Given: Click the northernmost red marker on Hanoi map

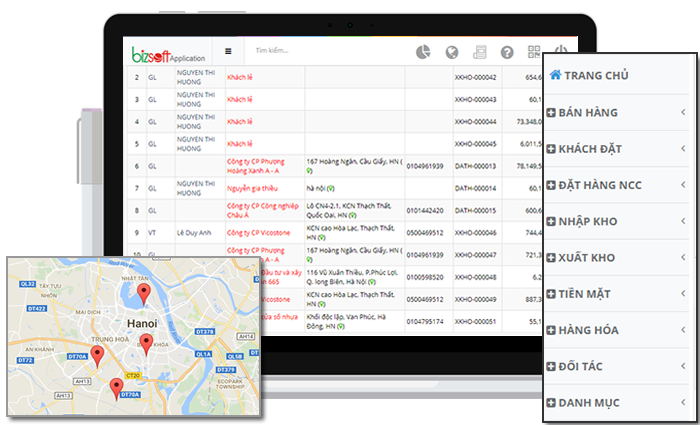Looking at the screenshot, I should point(144,293).
